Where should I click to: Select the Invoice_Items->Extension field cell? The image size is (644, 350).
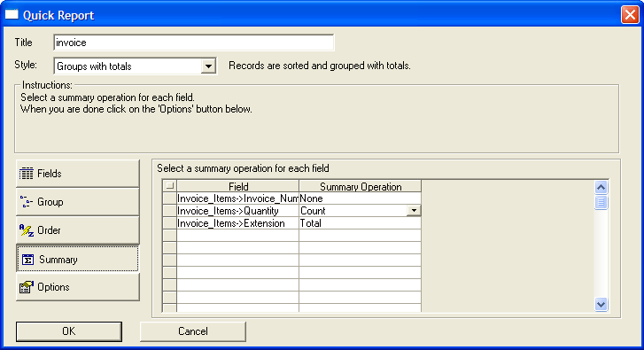pos(237,223)
